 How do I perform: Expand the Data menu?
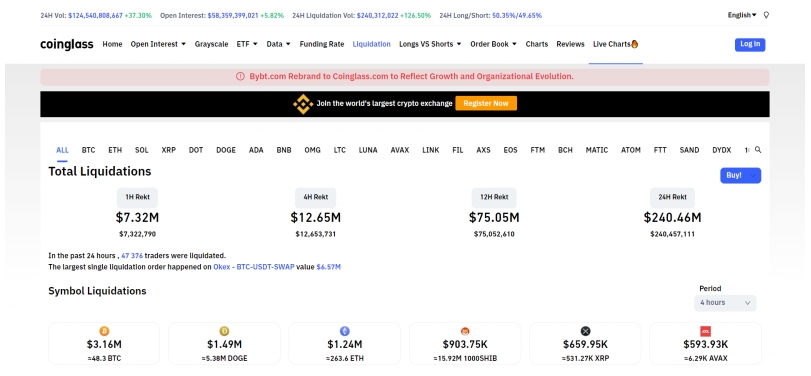pyautogui.click(x=278, y=44)
